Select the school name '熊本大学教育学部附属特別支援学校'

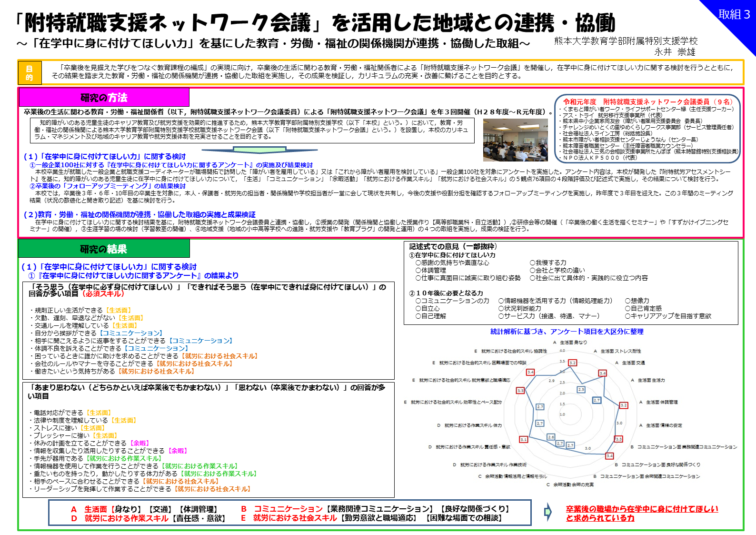point(626,41)
